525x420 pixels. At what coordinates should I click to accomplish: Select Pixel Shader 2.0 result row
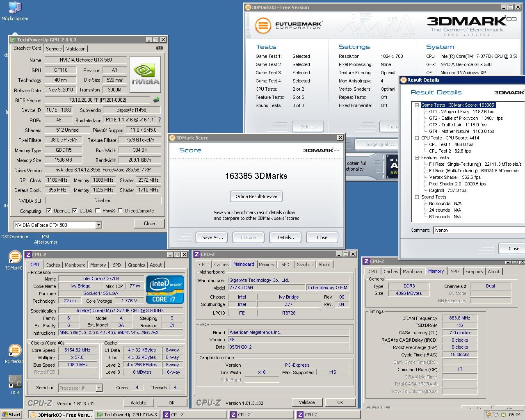(457, 184)
